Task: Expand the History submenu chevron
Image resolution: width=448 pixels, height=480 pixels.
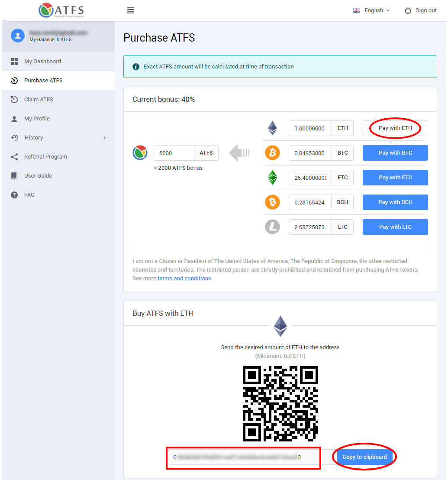Action: pos(104,138)
